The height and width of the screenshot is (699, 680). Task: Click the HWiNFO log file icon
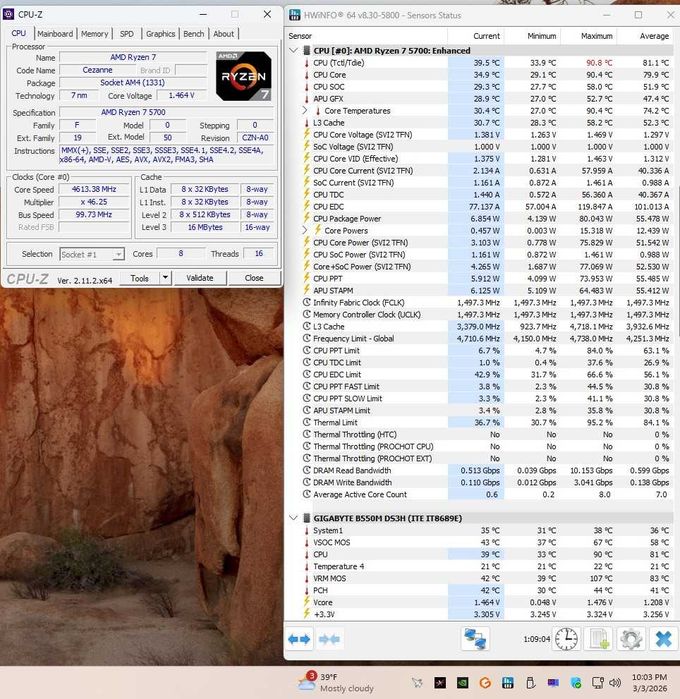[599, 639]
